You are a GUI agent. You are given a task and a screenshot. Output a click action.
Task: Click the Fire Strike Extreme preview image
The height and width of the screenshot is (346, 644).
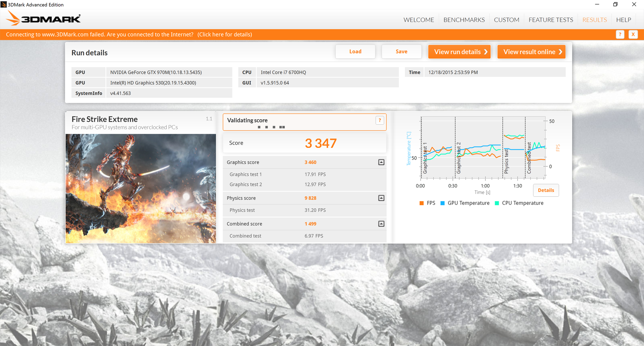click(141, 188)
